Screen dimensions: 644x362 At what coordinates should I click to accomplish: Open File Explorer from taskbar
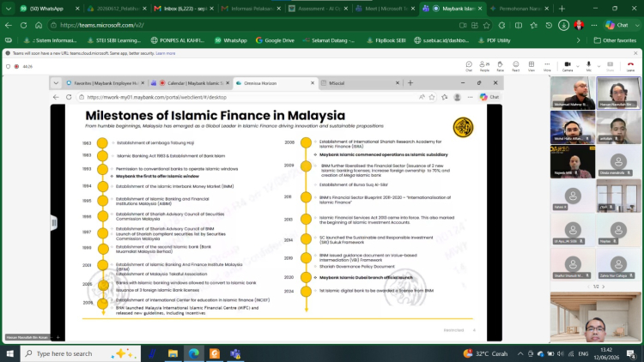173,353
